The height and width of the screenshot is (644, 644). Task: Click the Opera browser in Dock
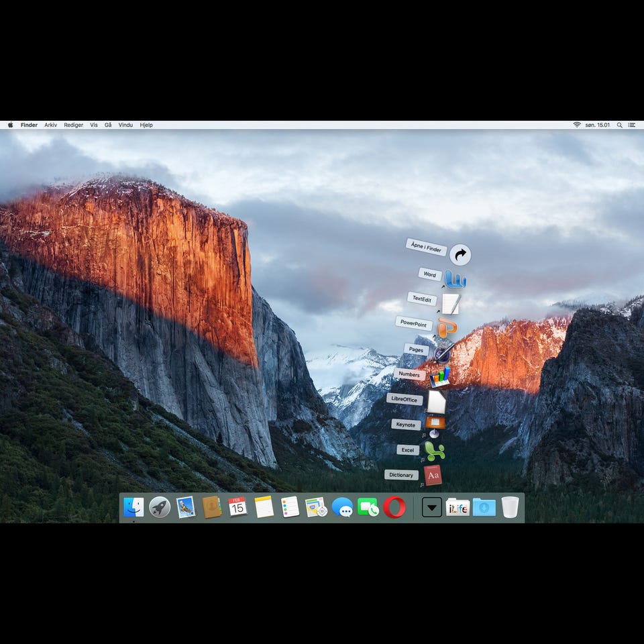point(394,507)
